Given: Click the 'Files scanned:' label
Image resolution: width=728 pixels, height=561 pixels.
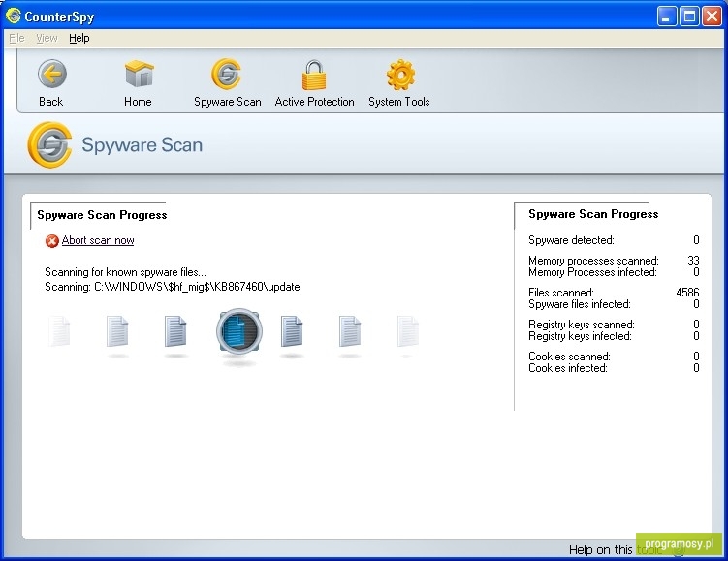Looking at the screenshot, I should pyautogui.click(x=561, y=293).
